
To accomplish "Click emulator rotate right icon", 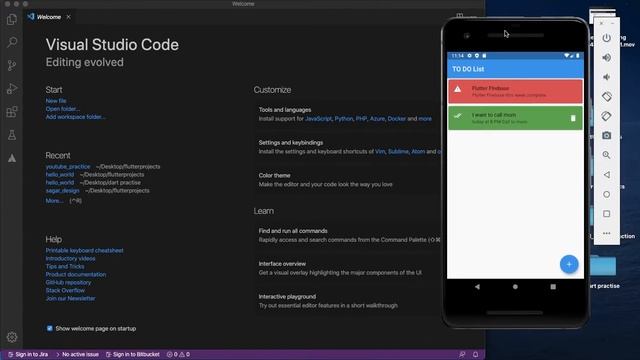I will point(607,116).
